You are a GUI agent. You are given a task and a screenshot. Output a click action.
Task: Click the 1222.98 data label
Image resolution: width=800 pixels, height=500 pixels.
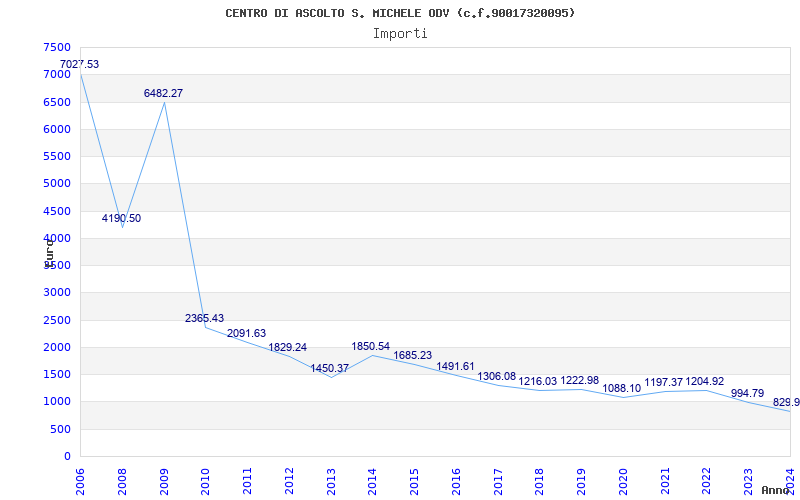[x=580, y=381]
